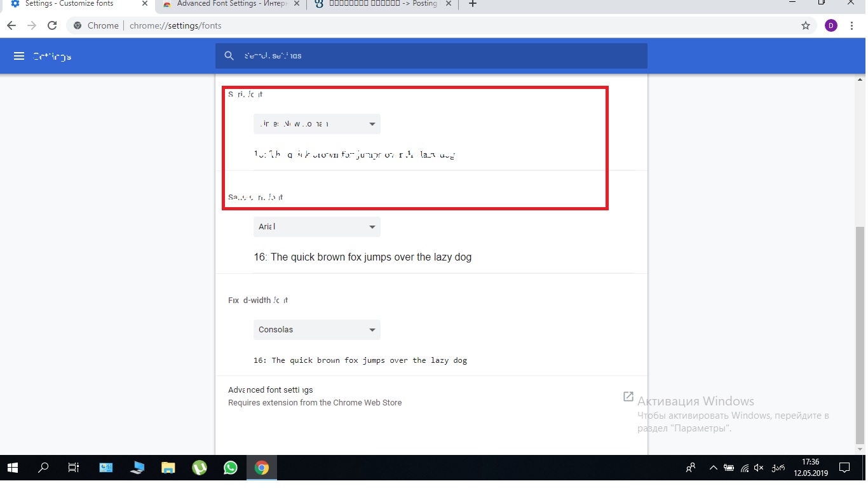868x488 pixels.
Task: Click the Chrome icon on the taskbar
Action: click(x=261, y=468)
